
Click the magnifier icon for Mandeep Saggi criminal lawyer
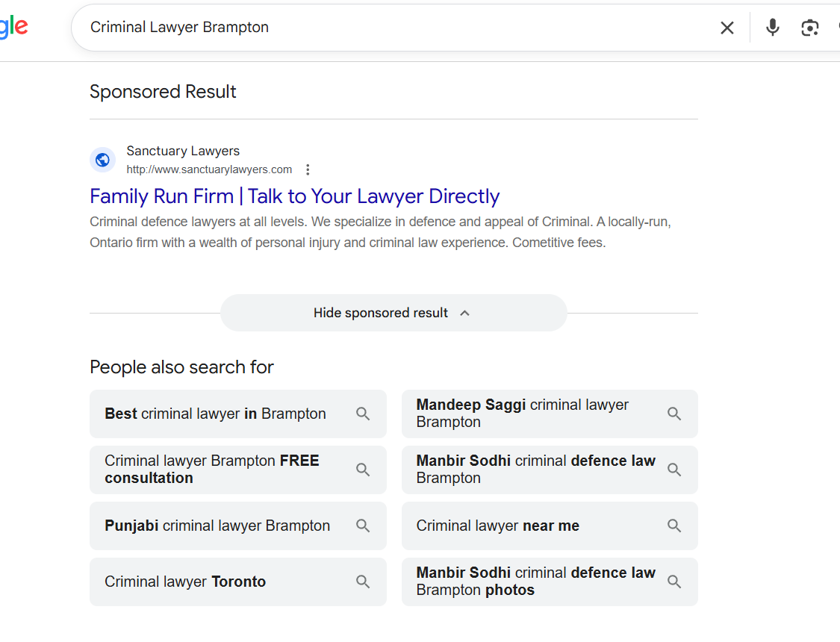point(674,414)
